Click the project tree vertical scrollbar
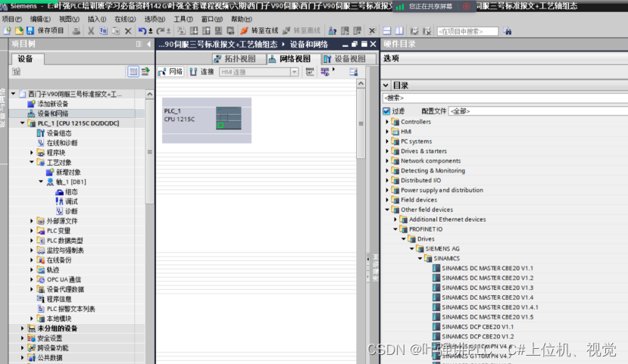The height and width of the screenshot is (364, 628). point(150,152)
